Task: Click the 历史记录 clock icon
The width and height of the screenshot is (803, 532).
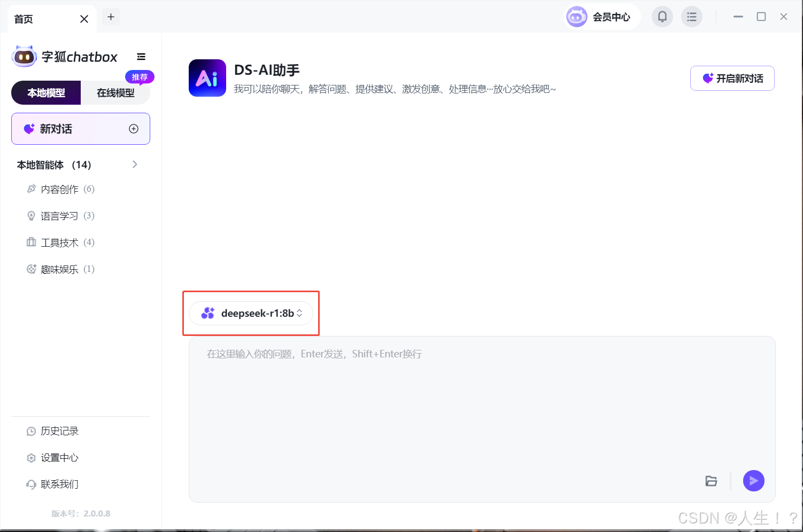Action: [32, 431]
